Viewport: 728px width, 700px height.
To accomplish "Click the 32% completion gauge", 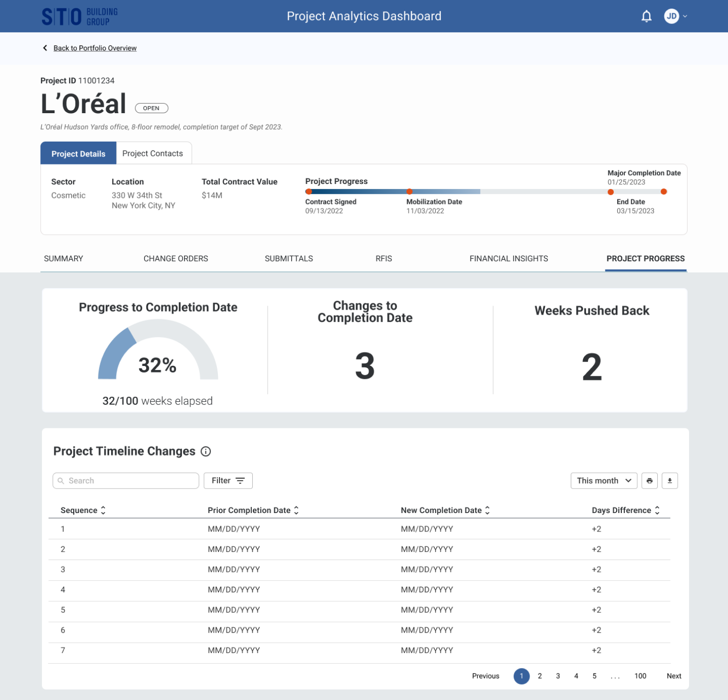I will click(x=158, y=350).
